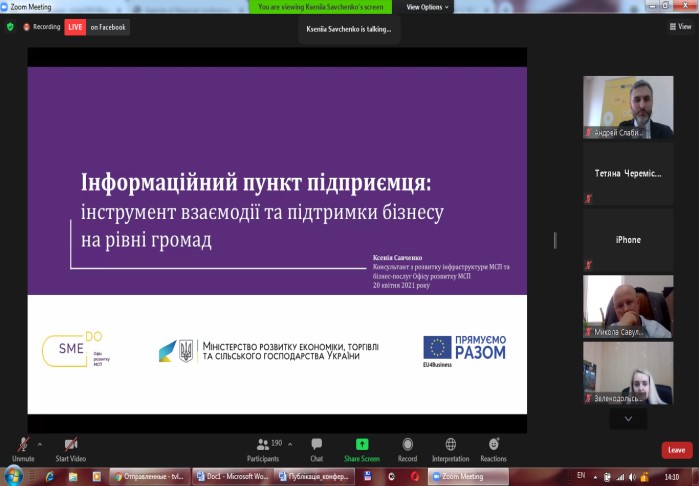Switch to Публікація_конфер Word document
Screen dimensions: 699x486
(314, 477)
